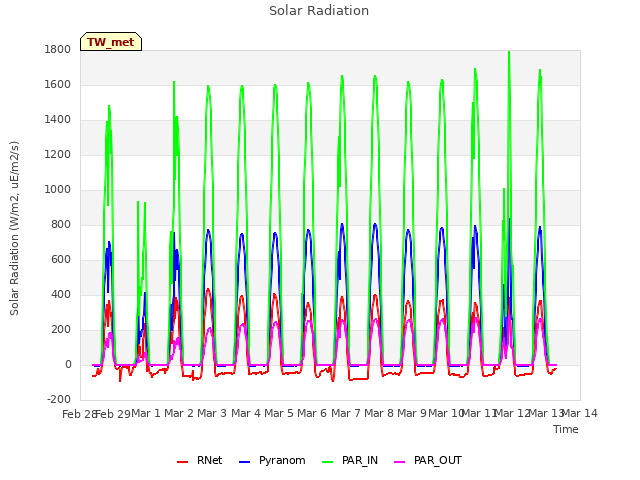Click the Mar 8 x-axis date label
The height and width of the screenshot is (480, 640).
click(x=379, y=413)
